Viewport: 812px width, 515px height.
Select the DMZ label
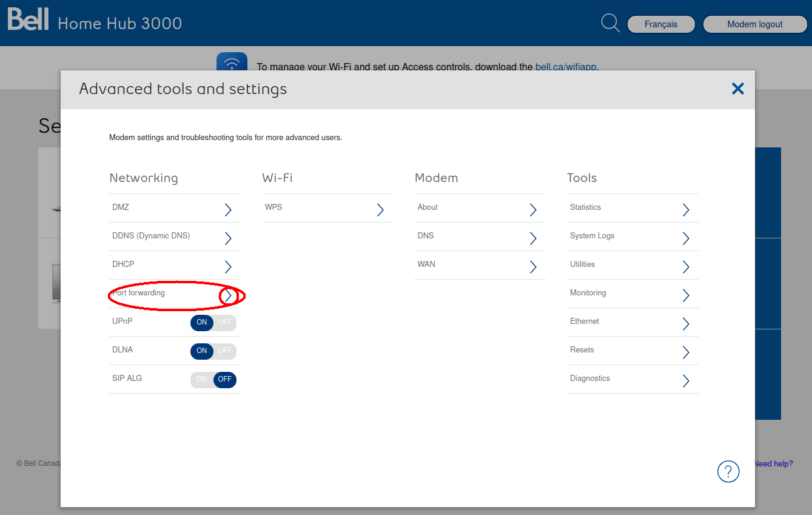[x=121, y=207]
